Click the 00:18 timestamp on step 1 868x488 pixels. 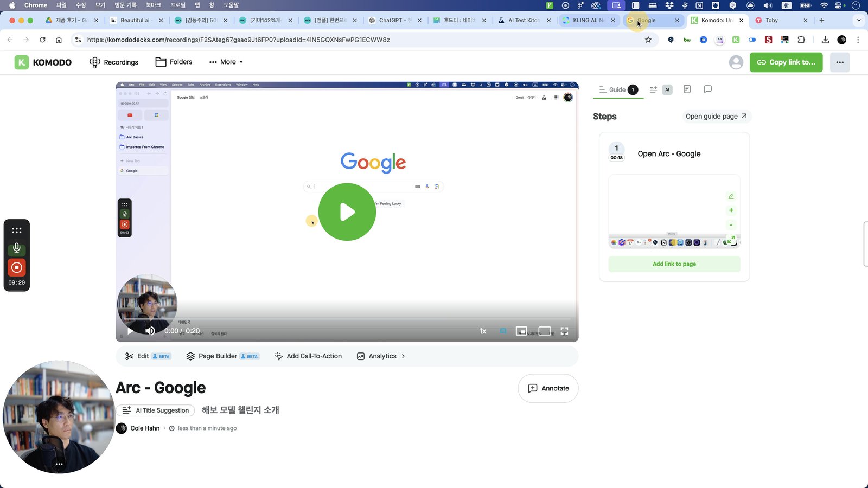617,158
